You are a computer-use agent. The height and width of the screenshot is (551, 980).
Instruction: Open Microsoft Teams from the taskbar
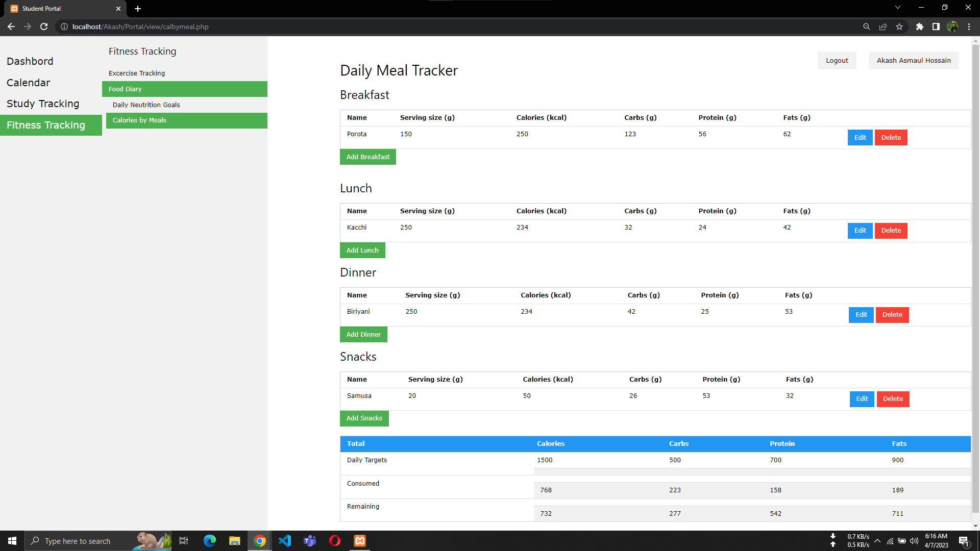tap(310, 540)
